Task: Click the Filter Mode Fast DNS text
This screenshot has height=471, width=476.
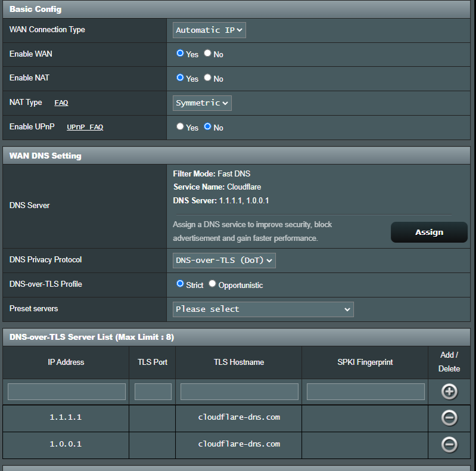Action: point(211,174)
